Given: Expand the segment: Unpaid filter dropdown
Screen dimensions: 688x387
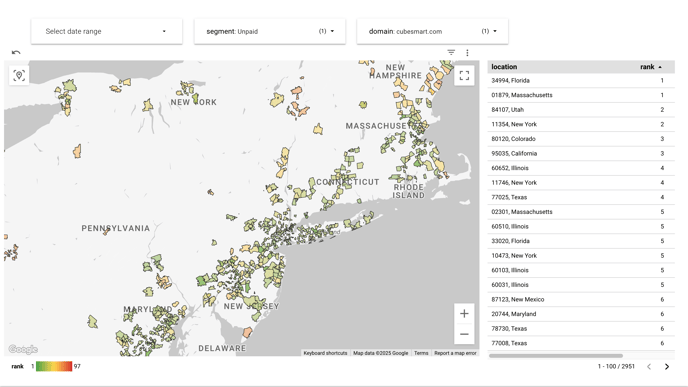Looking at the screenshot, I should pos(270,31).
